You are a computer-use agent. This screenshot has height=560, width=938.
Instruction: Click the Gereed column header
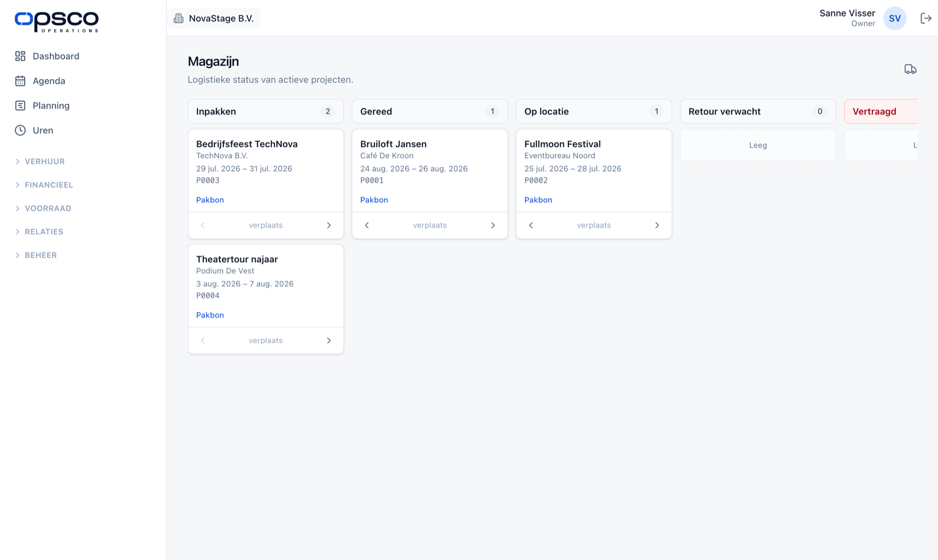click(430, 112)
